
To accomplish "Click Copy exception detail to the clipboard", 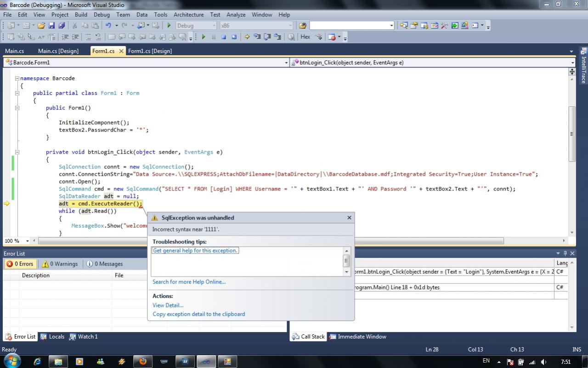I will click(x=199, y=314).
